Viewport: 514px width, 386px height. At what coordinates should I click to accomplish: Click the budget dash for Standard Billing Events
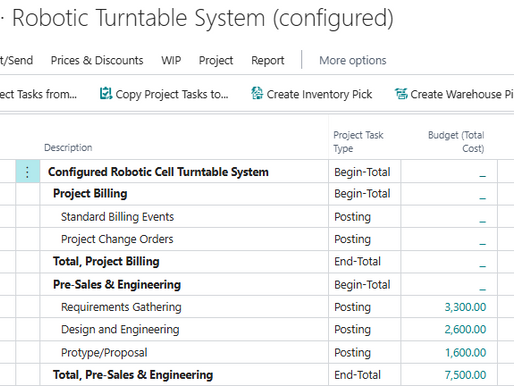coord(482,221)
